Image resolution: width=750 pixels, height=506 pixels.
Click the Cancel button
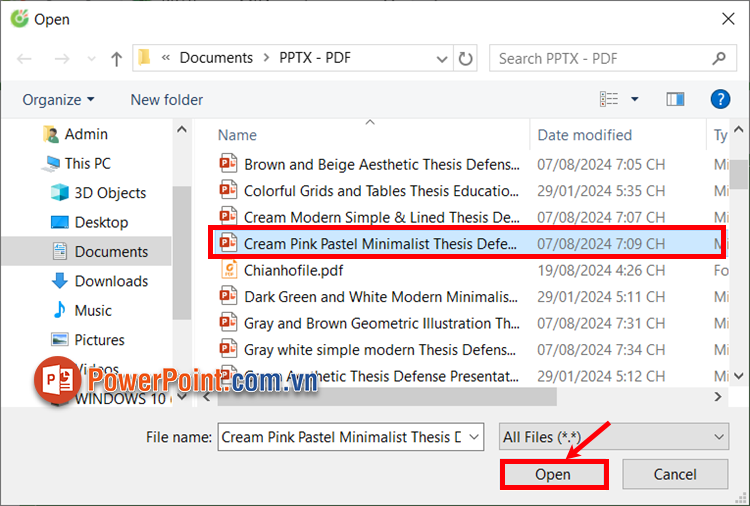pos(675,474)
